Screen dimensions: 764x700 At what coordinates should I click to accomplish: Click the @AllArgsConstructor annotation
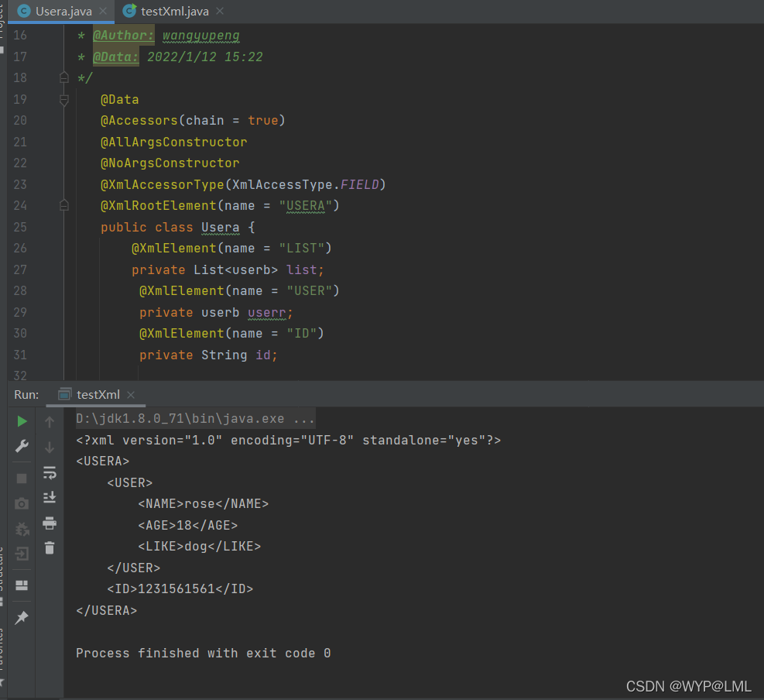(x=173, y=142)
